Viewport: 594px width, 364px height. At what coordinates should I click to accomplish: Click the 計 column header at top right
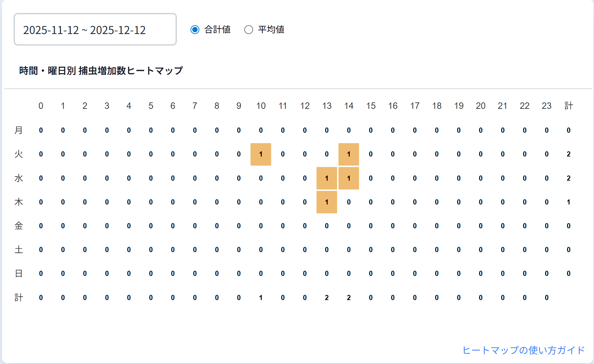tap(568, 106)
